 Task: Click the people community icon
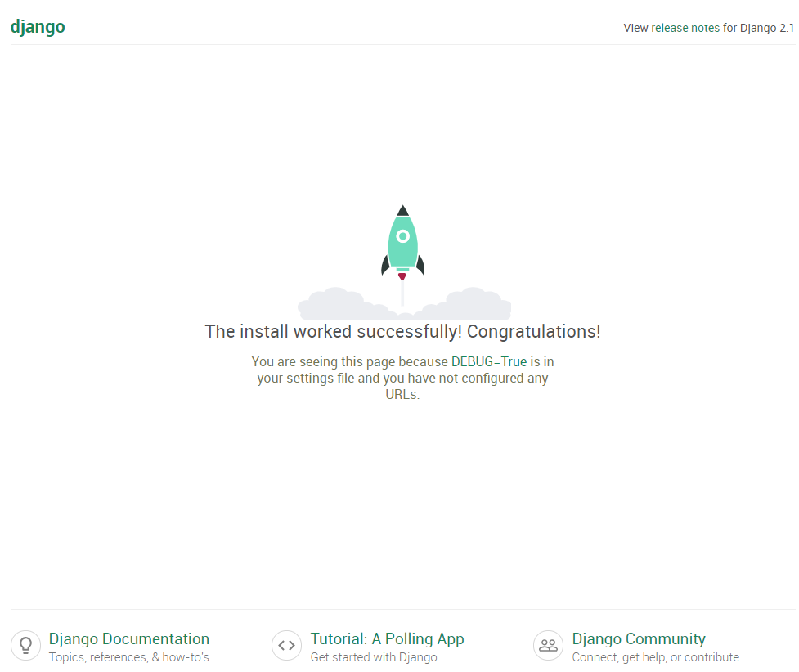pyautogui.click(x=548, y=646)
